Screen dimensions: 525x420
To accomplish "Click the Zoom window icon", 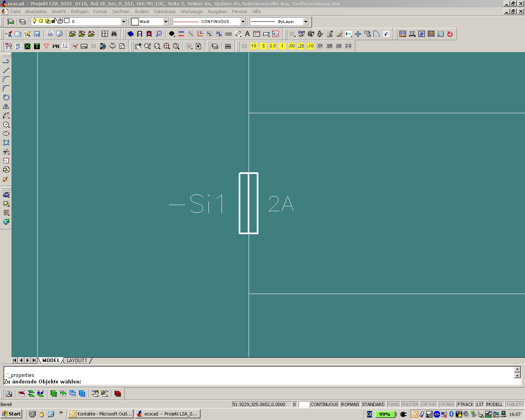I will pos(157,46).
